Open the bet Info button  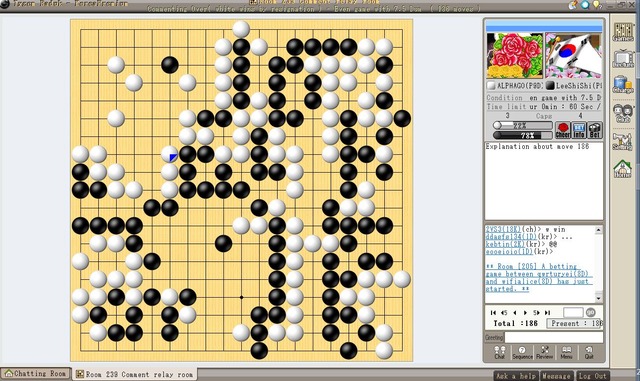point(579,130)
